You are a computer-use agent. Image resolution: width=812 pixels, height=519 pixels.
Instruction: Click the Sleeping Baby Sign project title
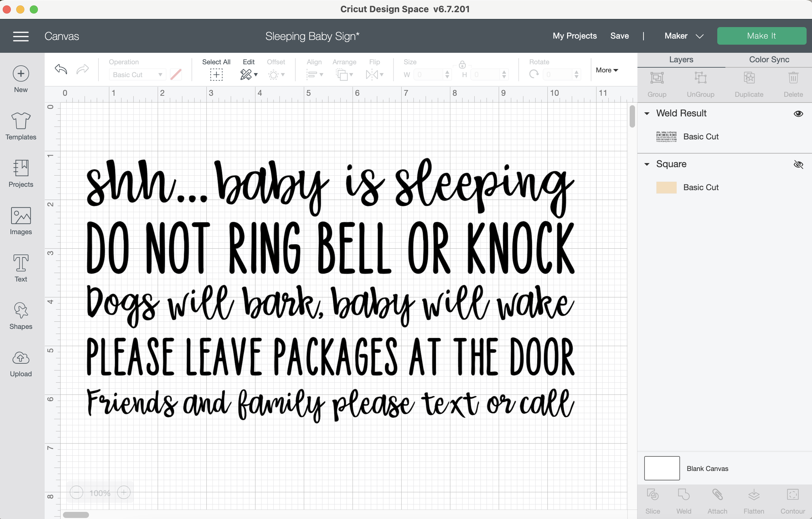[312, 36]
